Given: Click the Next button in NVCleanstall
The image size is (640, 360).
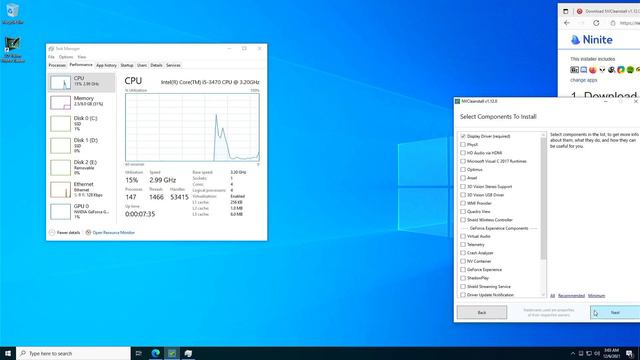Looking at the screenshot, I should 615,313.
